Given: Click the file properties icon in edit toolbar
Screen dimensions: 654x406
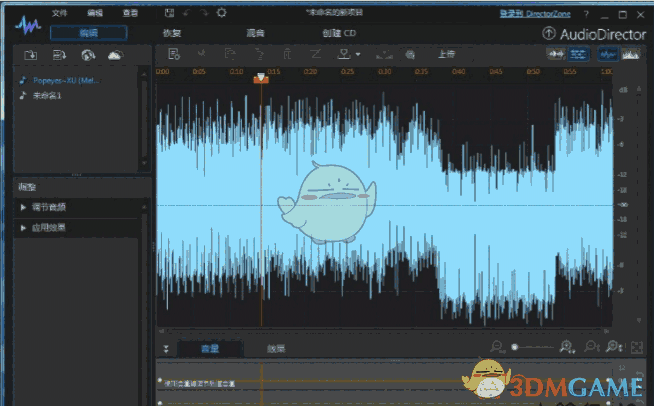Looking at the screenshot, I should (174, 54).
